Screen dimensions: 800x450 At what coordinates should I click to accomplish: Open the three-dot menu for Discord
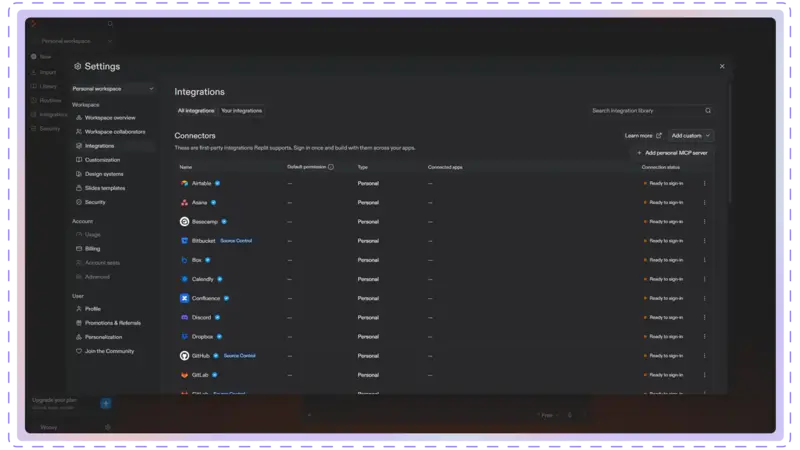pos(705,317)
